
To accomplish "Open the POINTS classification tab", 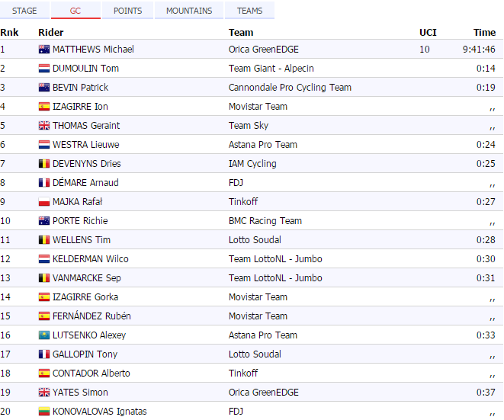I will [x=127, y=11].
